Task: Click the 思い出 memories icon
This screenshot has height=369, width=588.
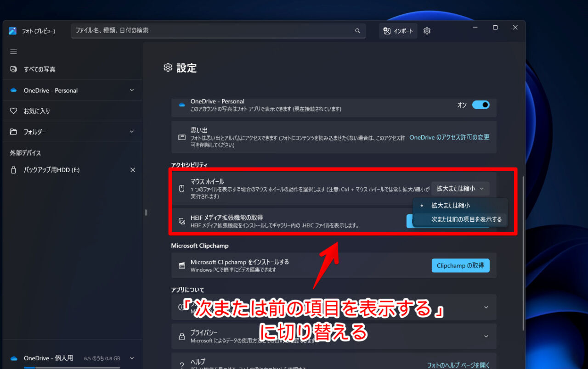Action: click(182, 137)
